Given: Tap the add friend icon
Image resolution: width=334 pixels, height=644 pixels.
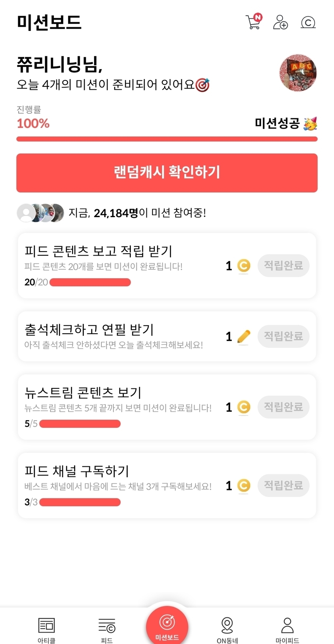Looking at the screenshot, I should (280, 22).
